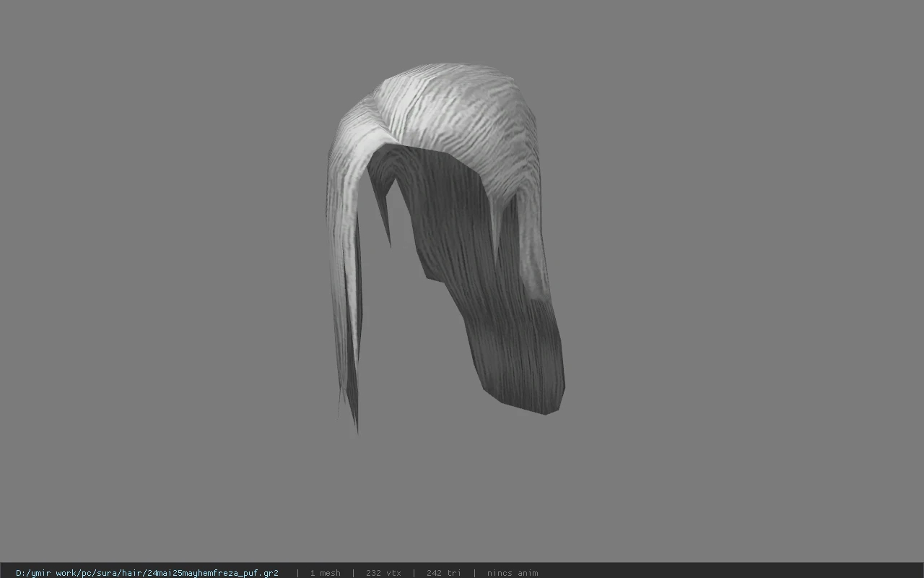Click the 24mai25mayhemfreza_puf.gr2 filename in status bar
This screenshot has height=578, width=924.
click(213, 573)
